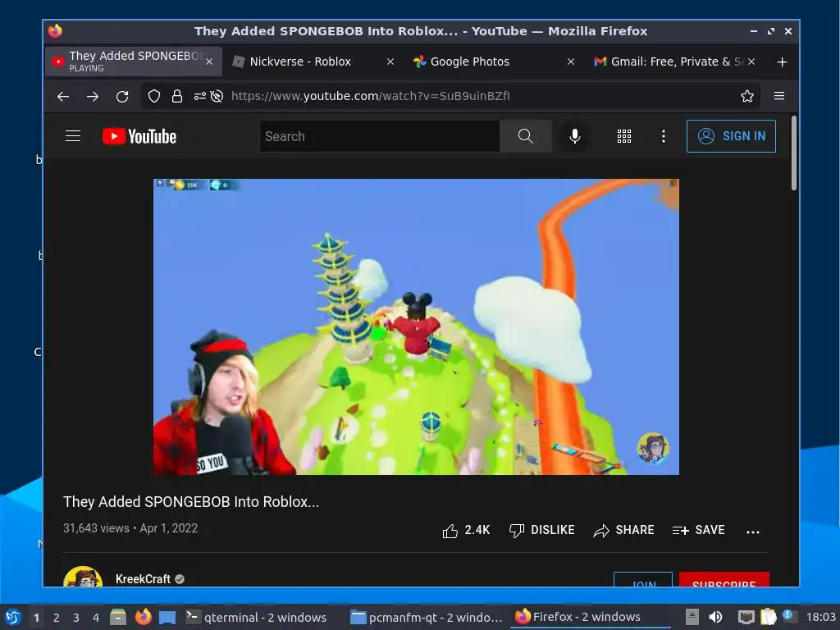Click the search magnifier button
Viewport: 840px width, 630px height.
(526, 136)
